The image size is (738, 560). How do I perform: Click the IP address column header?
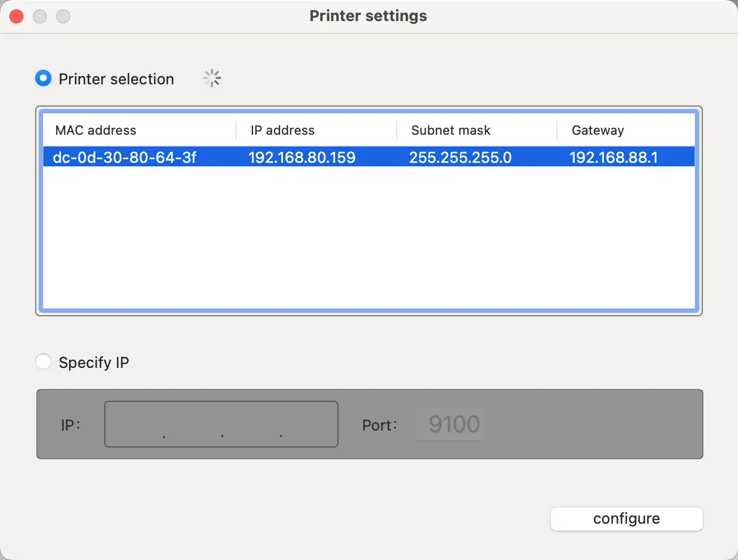pyautogui.click(x=282, y=130)
